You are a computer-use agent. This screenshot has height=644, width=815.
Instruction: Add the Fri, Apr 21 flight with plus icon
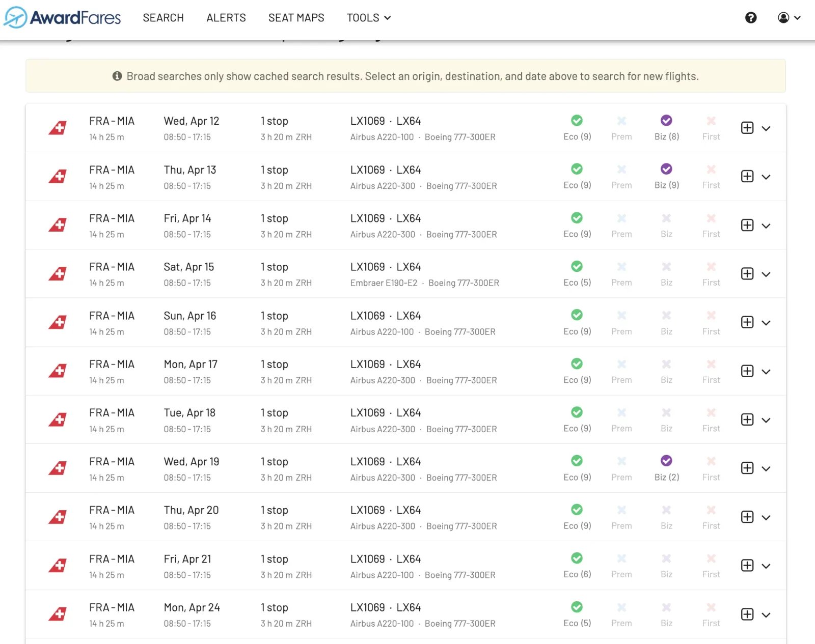tap(747, 565)
